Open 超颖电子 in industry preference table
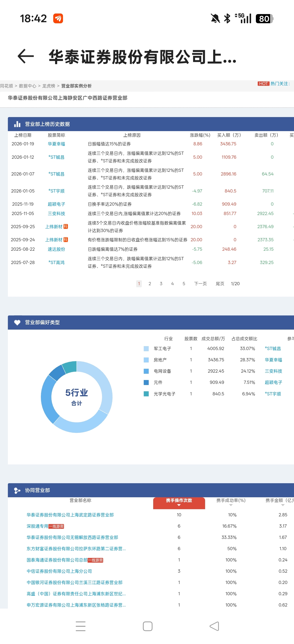294x644 pixels. point(274,382)
